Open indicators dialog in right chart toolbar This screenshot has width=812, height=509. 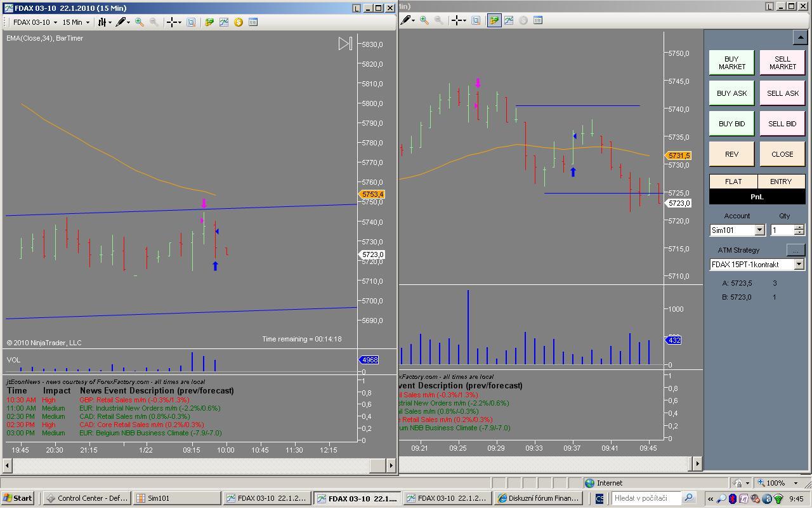coord(509,20)
